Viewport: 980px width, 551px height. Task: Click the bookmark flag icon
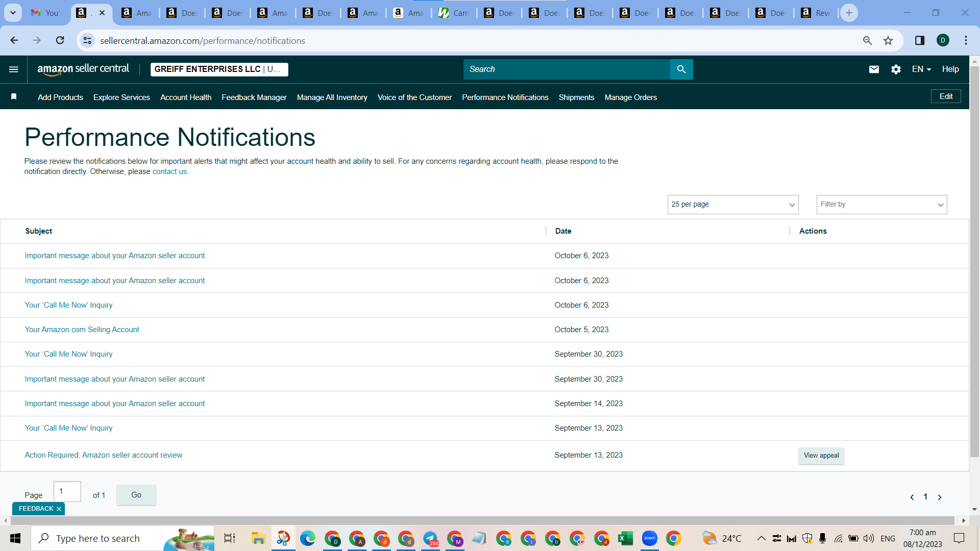[x=14, y=97]
